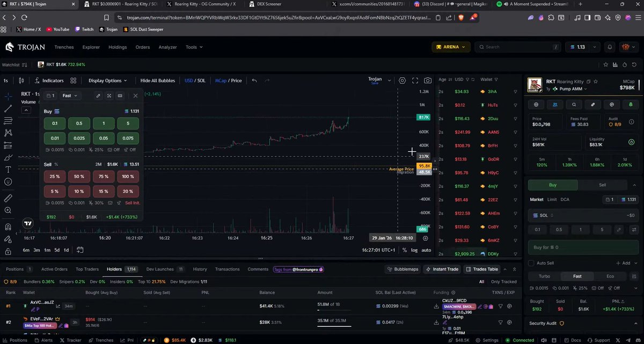Close the instant trade popup
The height and width of the screenshot is (344, 644).
click(x=135, y=96)
